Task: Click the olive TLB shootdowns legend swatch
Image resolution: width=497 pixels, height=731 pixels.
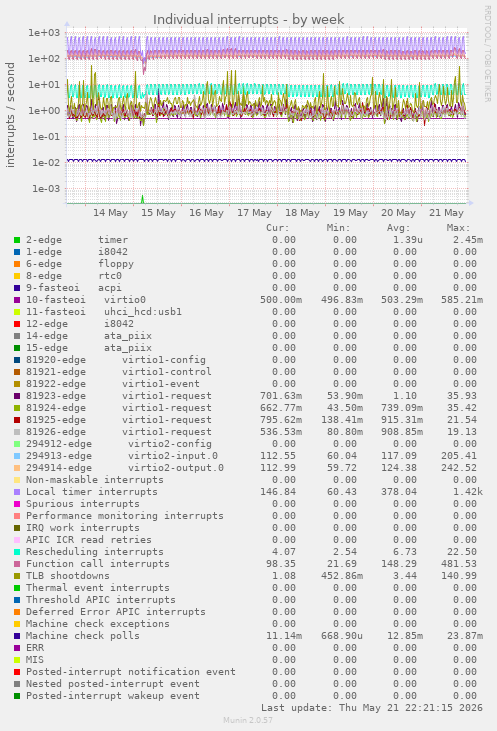Action: [17, 576]
